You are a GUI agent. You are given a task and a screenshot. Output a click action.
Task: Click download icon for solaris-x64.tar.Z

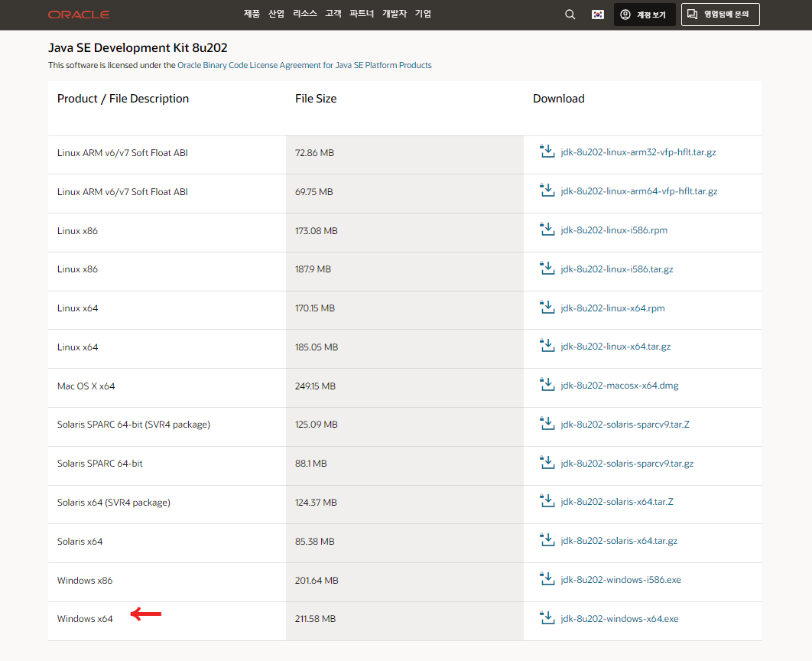click(x=547, y=501)
